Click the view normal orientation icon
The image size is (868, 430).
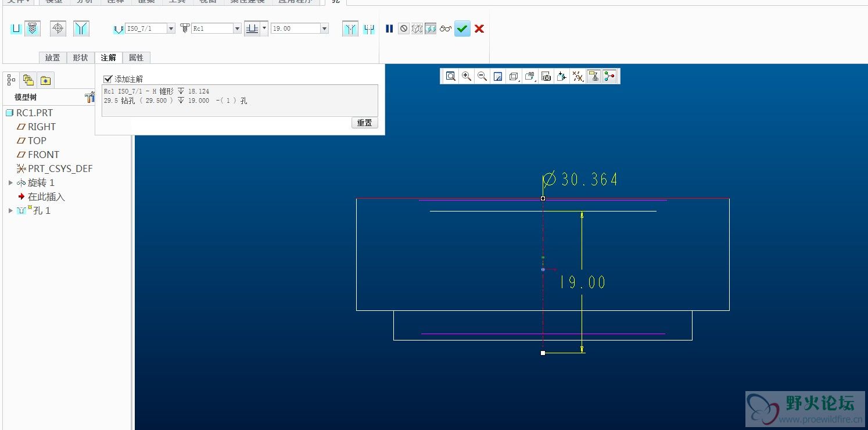(561, 76)
